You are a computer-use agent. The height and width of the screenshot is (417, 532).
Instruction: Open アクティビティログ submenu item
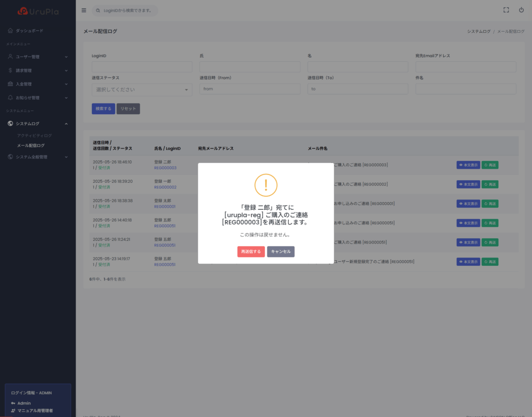click(x=34, y=136)
